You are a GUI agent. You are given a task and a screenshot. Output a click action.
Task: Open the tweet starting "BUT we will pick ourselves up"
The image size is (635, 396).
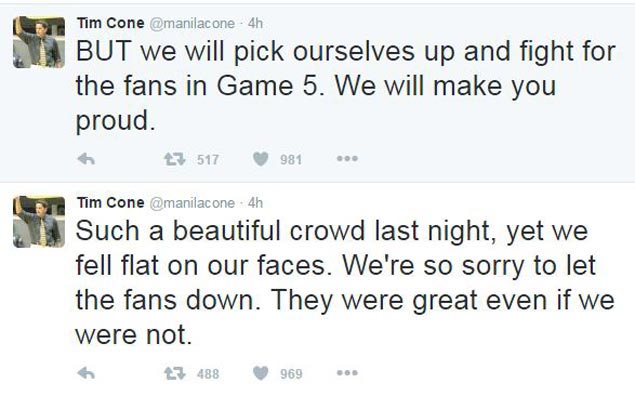point(346,86)
